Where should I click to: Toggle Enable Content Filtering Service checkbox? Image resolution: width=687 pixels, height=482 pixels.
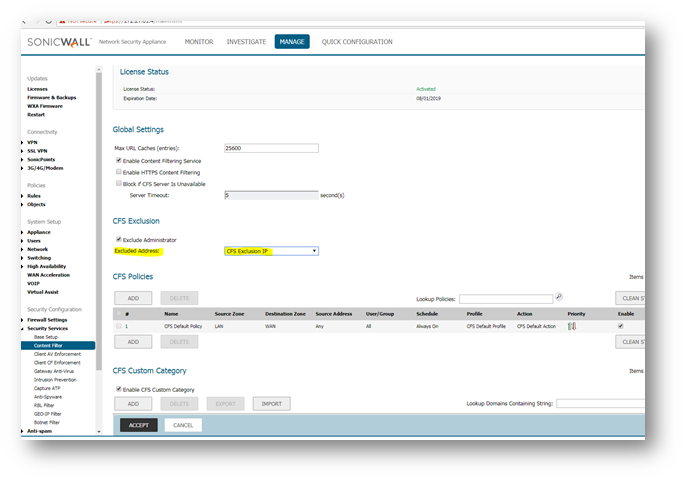point(119,160)
